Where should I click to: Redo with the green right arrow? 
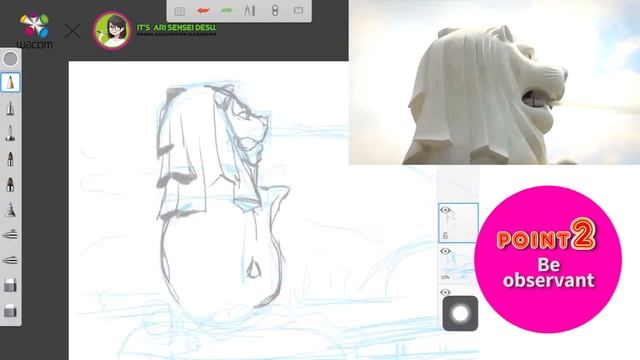click(227, 11)
